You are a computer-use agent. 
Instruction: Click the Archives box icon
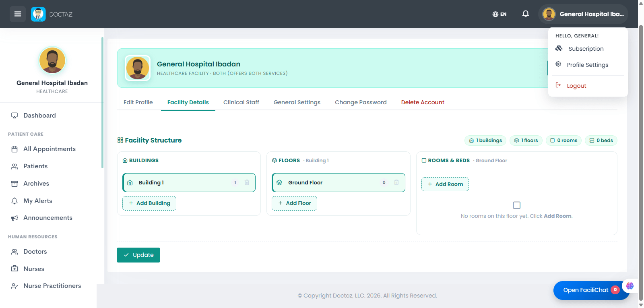[x=14, y=184]
